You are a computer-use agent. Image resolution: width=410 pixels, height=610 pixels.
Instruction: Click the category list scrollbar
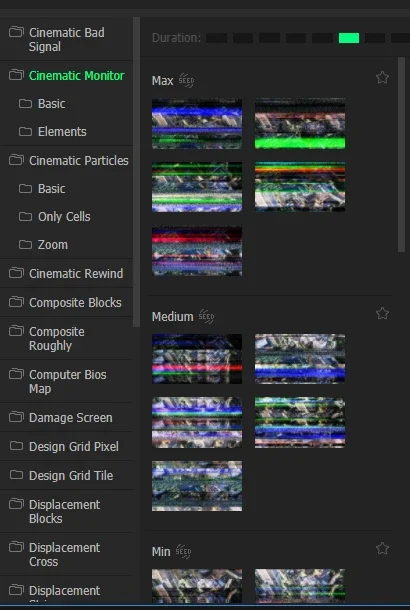pyautogui.click(x=137, y=172)
